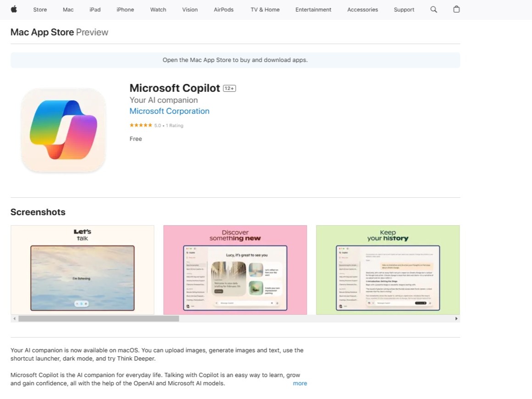Image resolution: width=532 pixels, height=399 pixels.
Task: Open the Support menu
Action: click(x=404, y=10)
